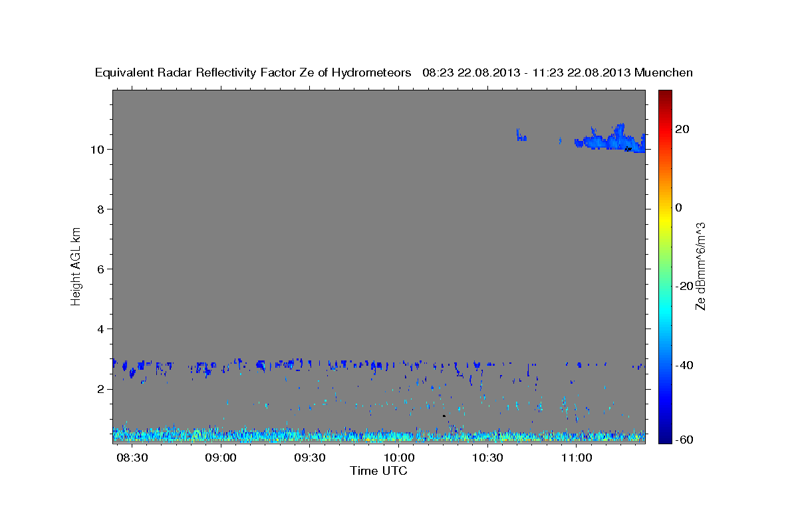This screenshot has height=532, width=798.
Task: Click the 11:00 time tick label
Action: point(576,458)
